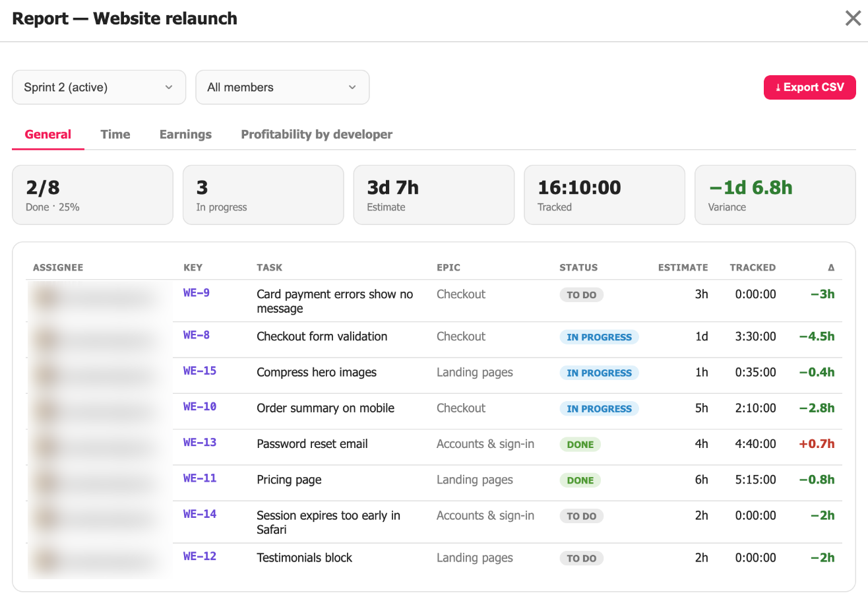Screen dimensions: 868x605
Task: Select task 'Session expires too early in Safari'
Action: click(x=328, y=523)
